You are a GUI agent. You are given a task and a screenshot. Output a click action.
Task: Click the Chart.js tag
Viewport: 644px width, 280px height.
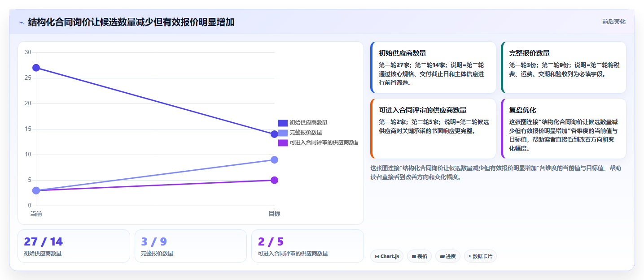coord(387,256)
